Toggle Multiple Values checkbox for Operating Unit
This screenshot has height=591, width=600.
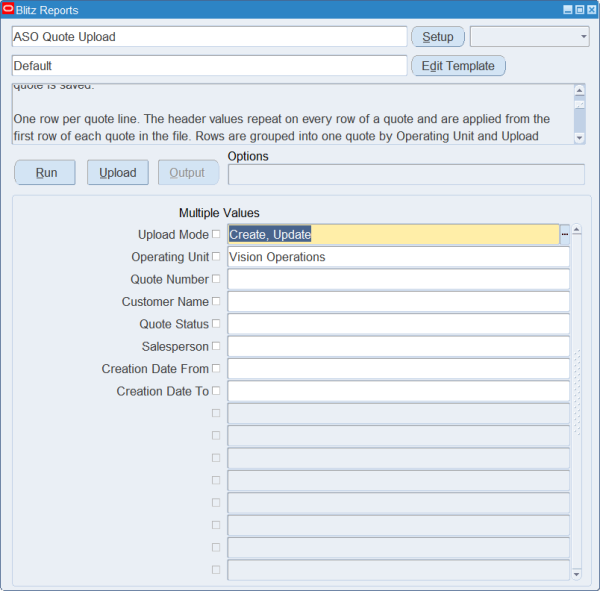[x=216, y=256]
